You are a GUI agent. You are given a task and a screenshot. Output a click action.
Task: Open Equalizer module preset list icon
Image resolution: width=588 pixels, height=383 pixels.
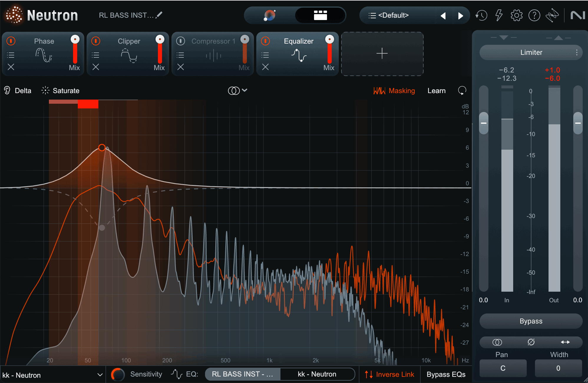tap(265, 55)
